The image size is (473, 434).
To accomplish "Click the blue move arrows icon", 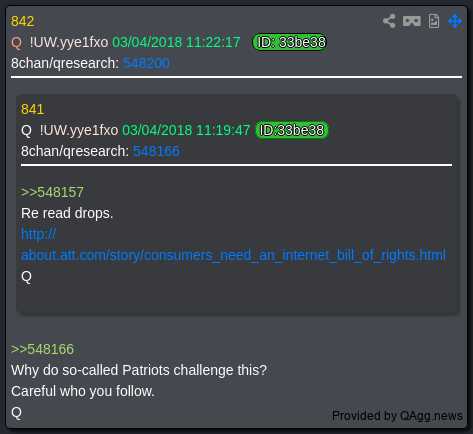I will click(x=455, y=21).
